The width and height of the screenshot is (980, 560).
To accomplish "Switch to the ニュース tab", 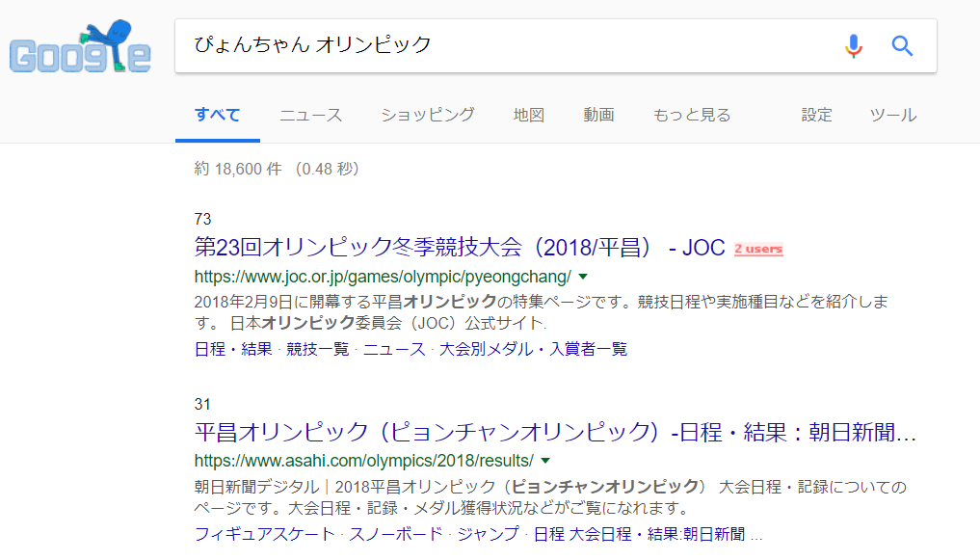I will coord(310,115).
